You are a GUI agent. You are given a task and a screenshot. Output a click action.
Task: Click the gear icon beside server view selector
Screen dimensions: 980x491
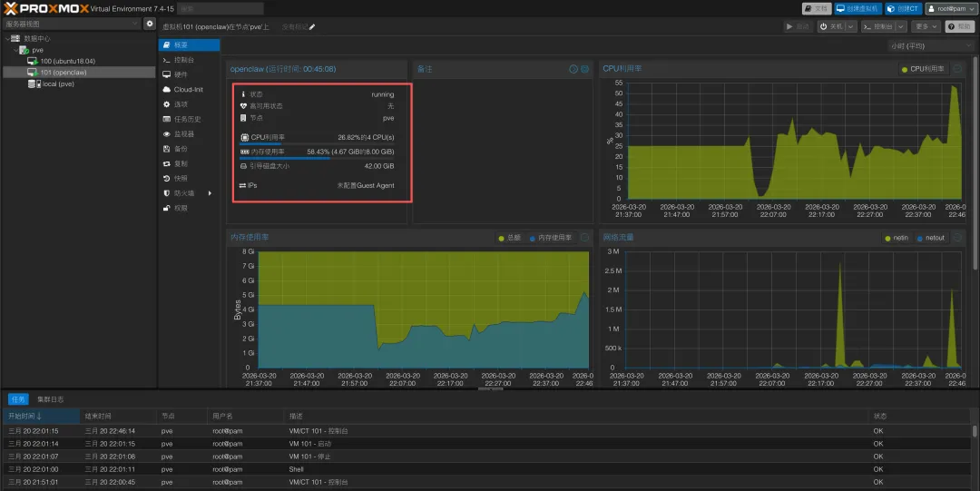150,24
